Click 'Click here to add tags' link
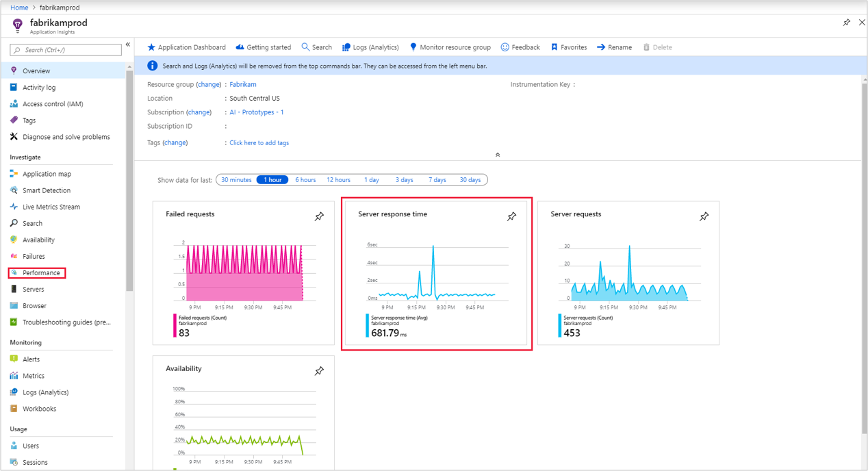 click(x=259, y=143)
